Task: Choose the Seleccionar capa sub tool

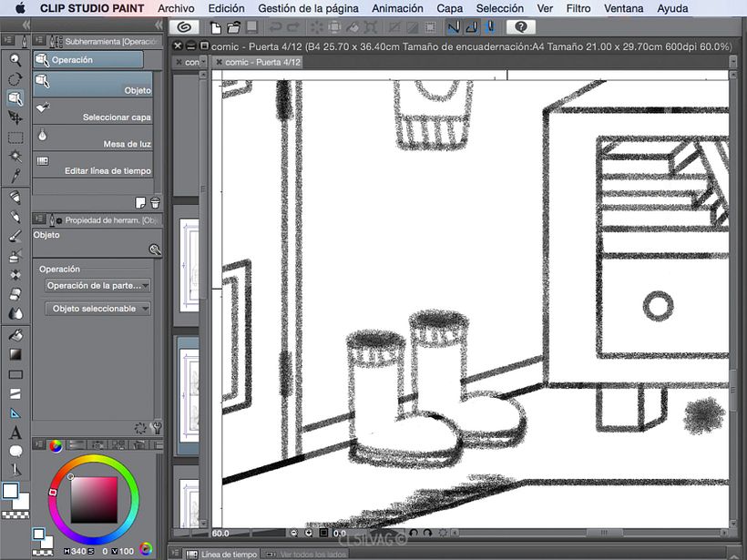Action: pyautogui.click(x=94, y=112)
